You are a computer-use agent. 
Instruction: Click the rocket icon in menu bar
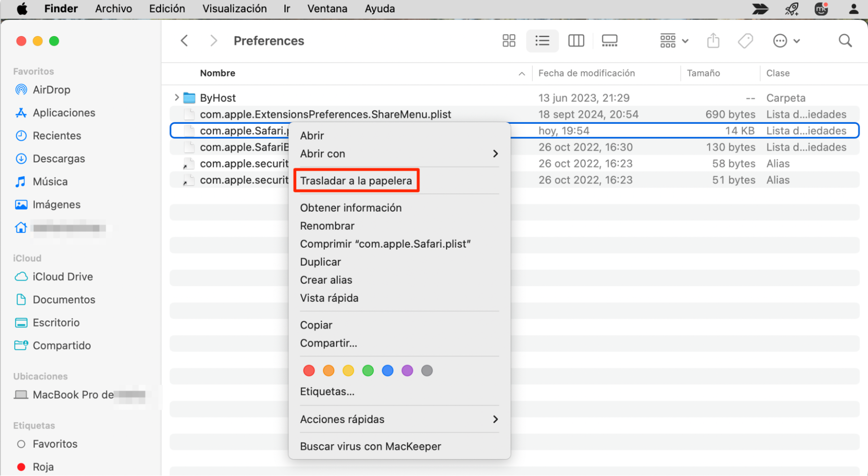click(x=792, y=9)
